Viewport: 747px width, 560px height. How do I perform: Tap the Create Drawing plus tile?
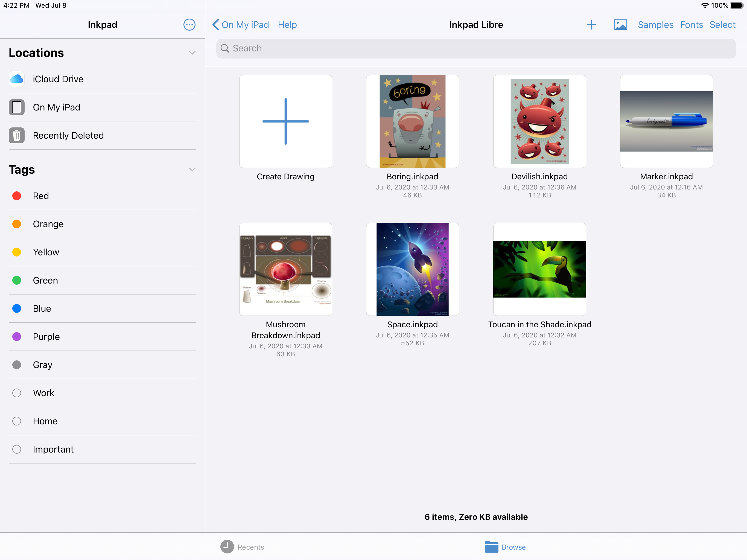[285, 122]
